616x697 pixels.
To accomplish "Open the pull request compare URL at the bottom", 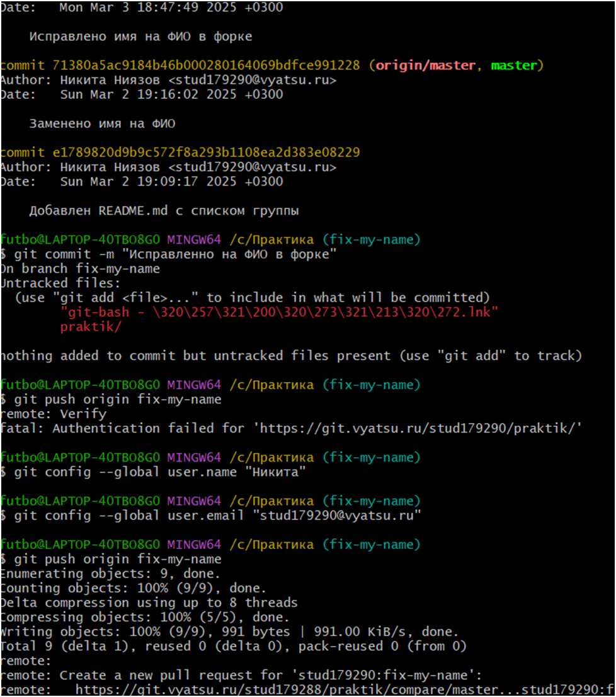I will click(x=343, y=689).
